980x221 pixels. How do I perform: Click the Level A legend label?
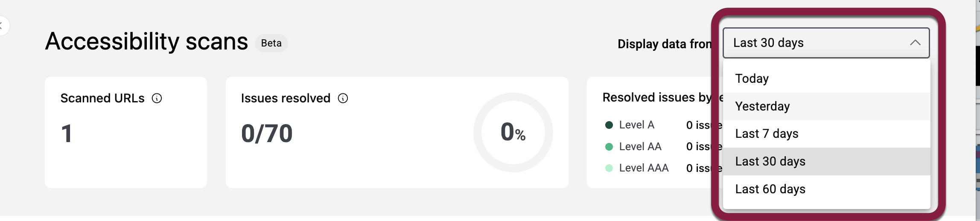click(636, 125)
